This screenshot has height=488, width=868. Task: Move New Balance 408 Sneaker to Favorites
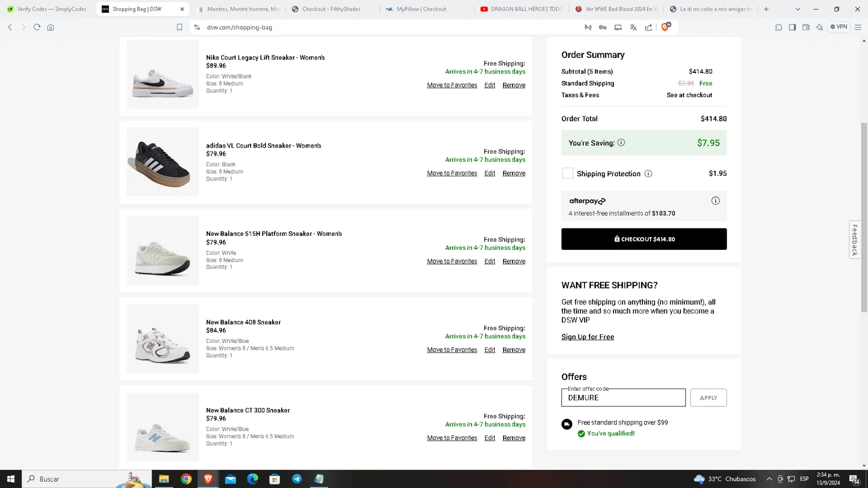(452, 350)
